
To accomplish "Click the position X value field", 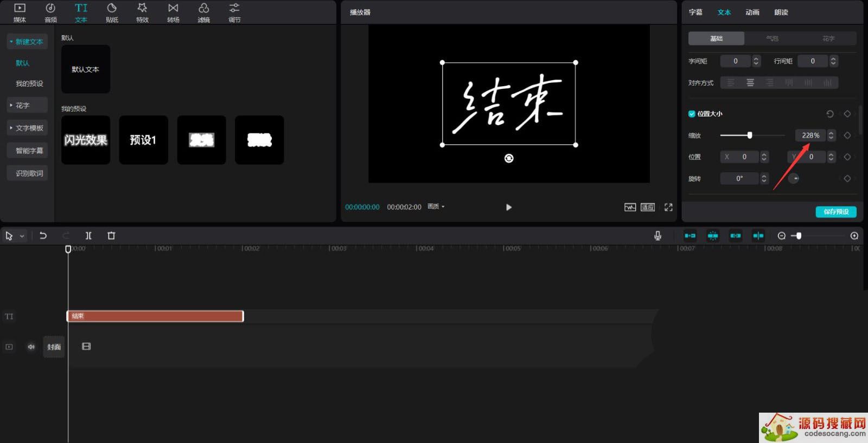I will click(740, 157).
